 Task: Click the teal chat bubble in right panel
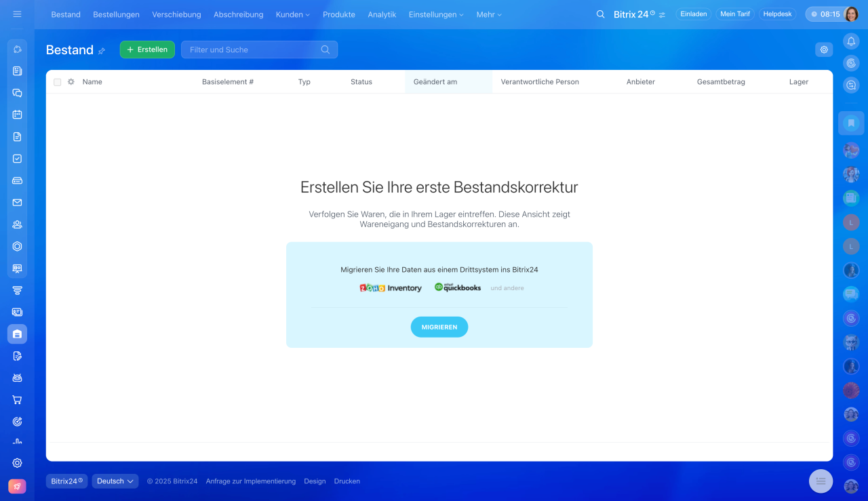coord(851,294)
